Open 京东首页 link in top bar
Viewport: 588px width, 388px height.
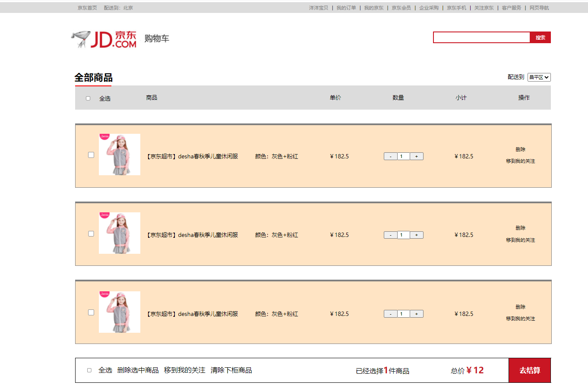coord(87,8)
